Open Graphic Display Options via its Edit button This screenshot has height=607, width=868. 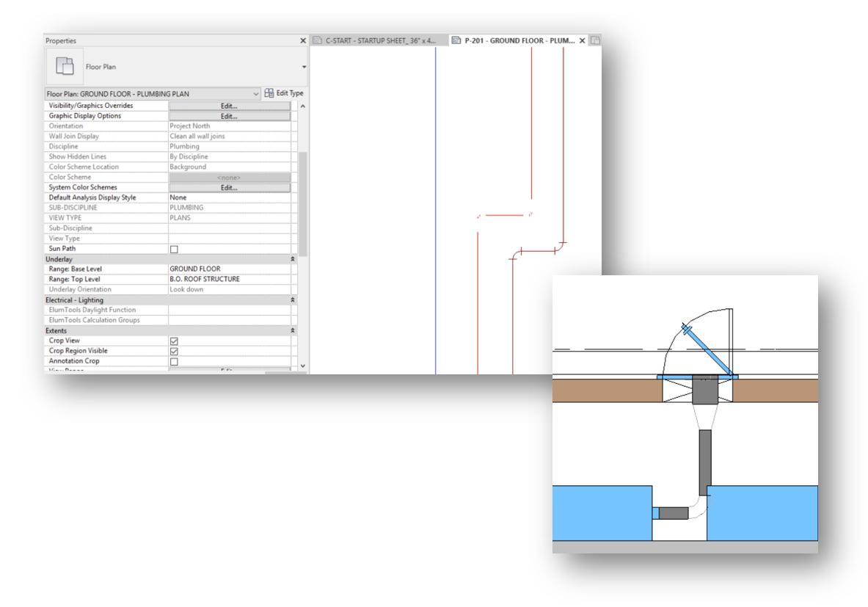pyautogui.click(x=228, y=115)
